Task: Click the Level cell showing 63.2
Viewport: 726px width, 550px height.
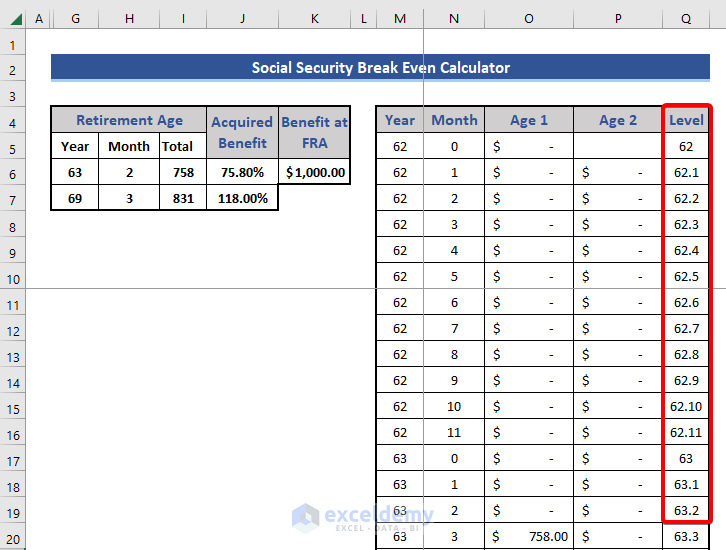Action: [686, 510]
